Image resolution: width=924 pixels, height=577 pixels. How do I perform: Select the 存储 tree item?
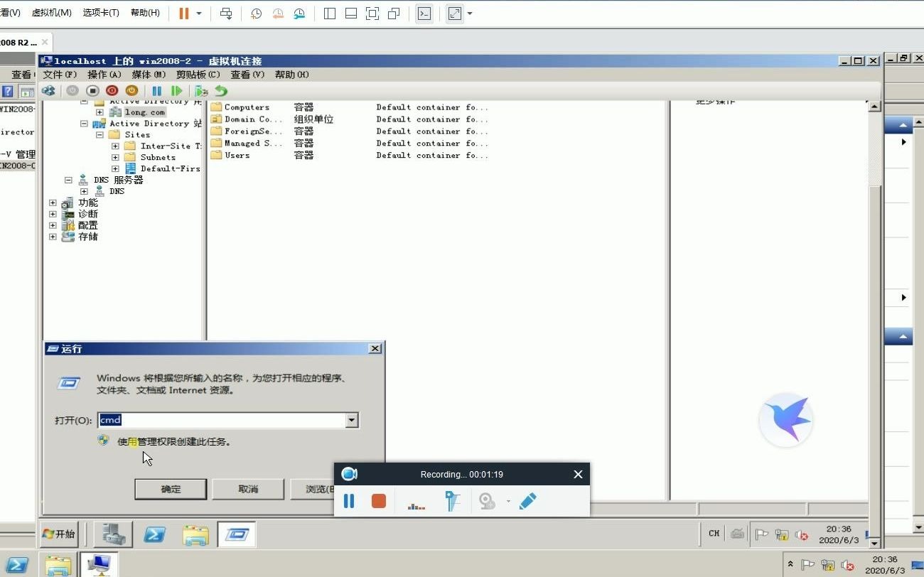pyautogui.click(x=87, y=237)
